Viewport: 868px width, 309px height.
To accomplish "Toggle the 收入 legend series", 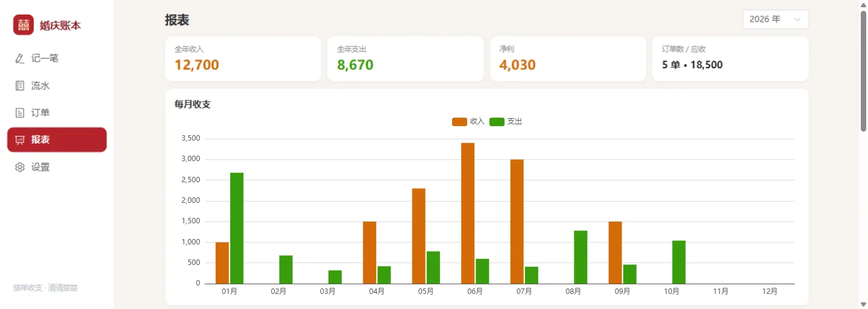I will (468, 121).
